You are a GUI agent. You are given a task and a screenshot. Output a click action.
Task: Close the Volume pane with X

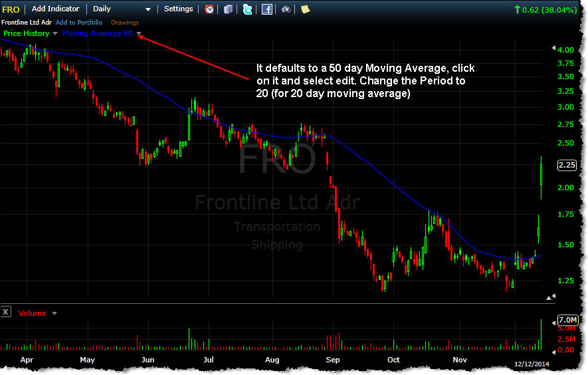(5, 312)
